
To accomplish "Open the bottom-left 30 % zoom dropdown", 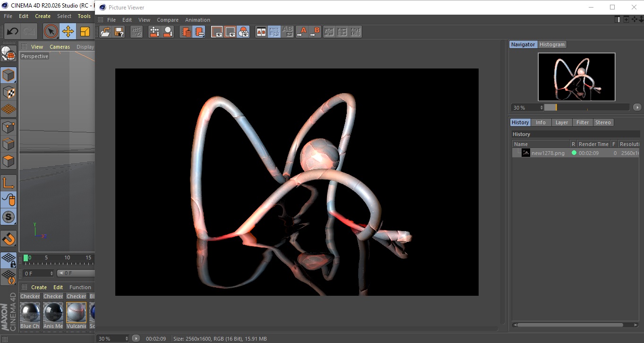I will pyautogui.click(x=113, y=338).
